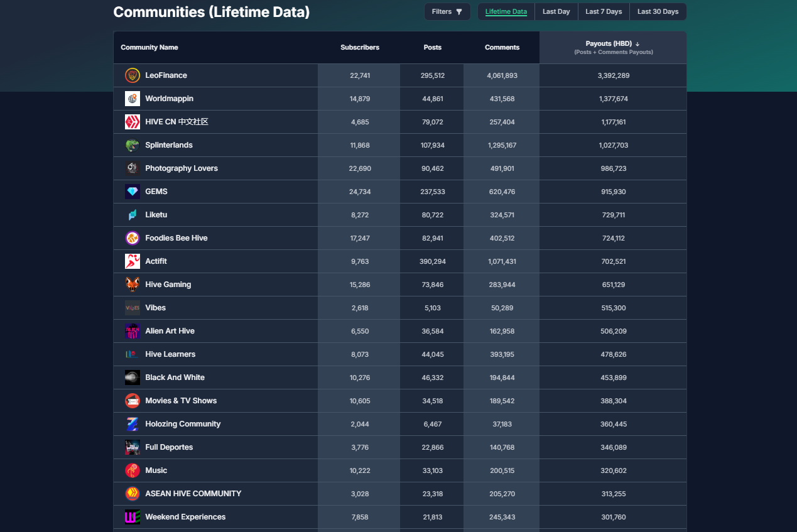
Task: Click the Communities (Lifetime Data) heading
Action: click(212, 12)
